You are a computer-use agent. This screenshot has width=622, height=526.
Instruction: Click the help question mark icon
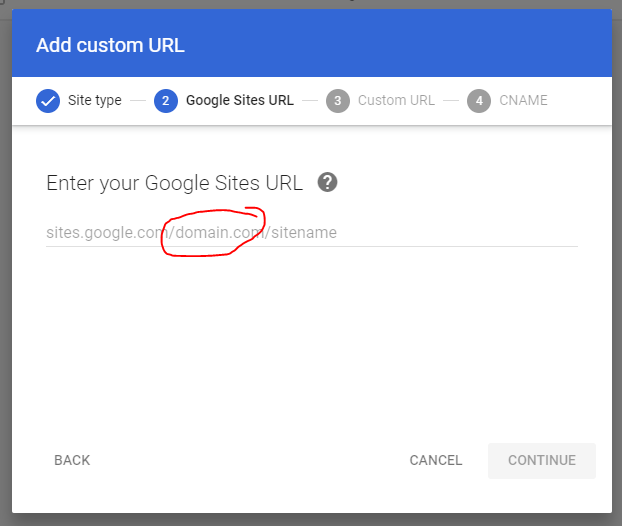(x=327, y=182)
